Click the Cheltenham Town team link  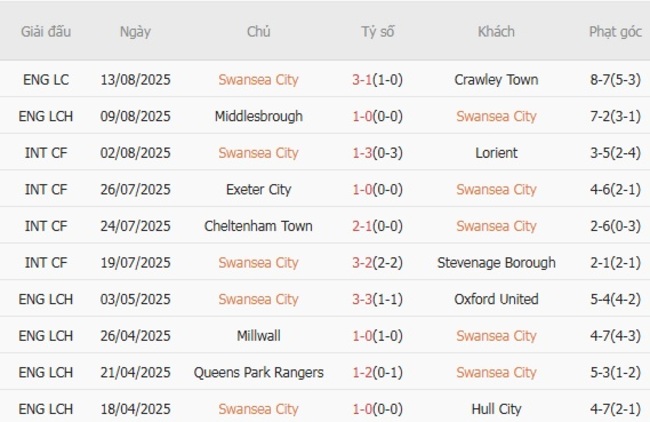pyautogui.click(x=258, y=226)
